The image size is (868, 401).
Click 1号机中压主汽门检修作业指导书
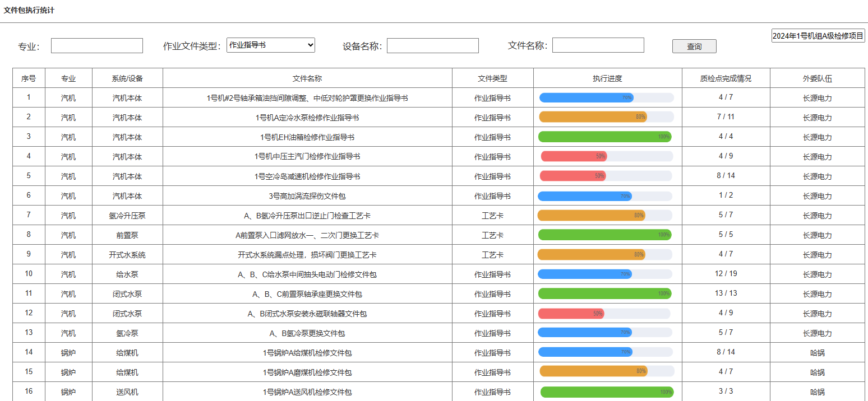coord(307,157)
